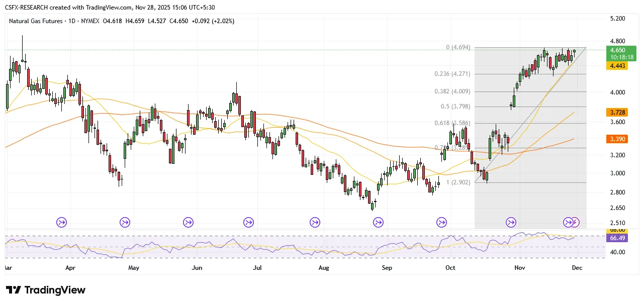Select the 0.236 (4.271) Fibonacci level
This screenshot has width=644, height=305.
tap(452, 74)
